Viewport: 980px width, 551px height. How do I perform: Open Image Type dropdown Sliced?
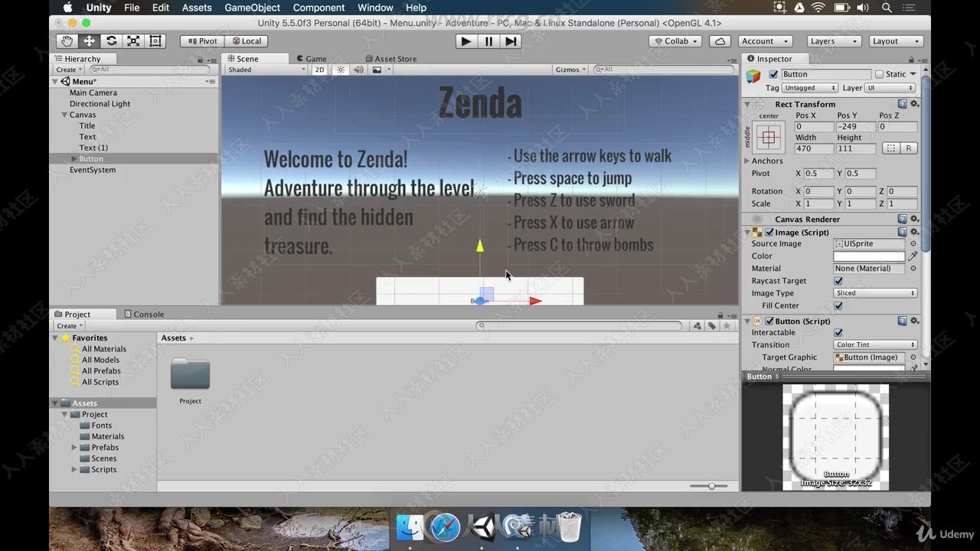tap(875, 293)
